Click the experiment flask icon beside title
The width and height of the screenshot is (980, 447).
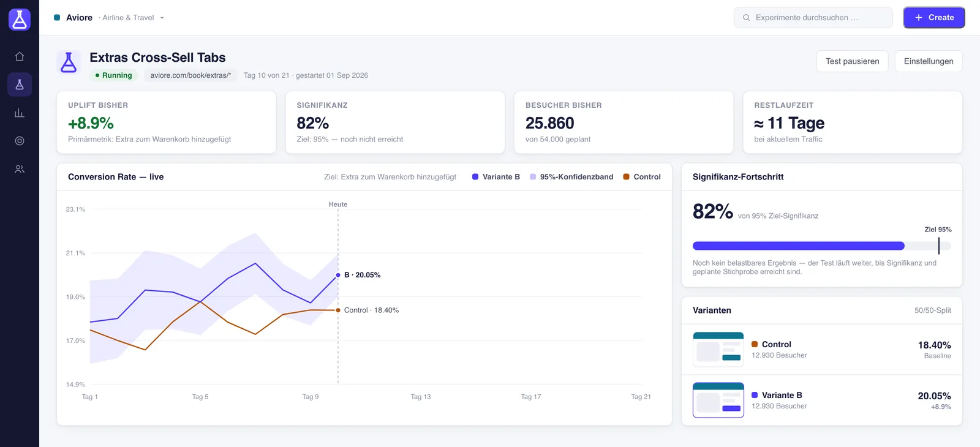point(69,62)
